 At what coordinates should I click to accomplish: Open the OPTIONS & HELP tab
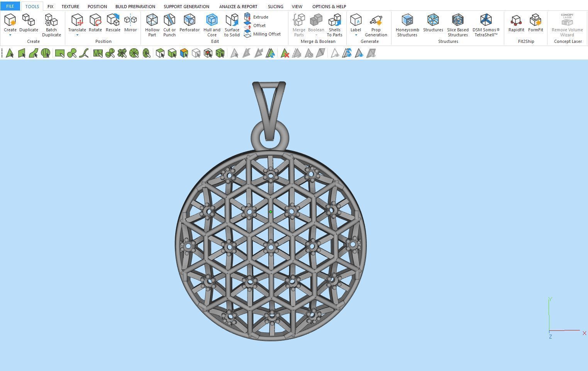329,7
